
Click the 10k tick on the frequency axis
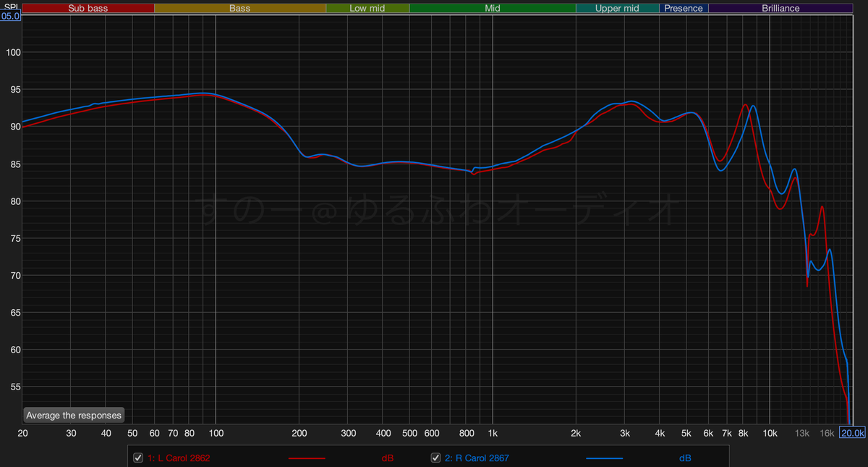click(x=770, y=434)
